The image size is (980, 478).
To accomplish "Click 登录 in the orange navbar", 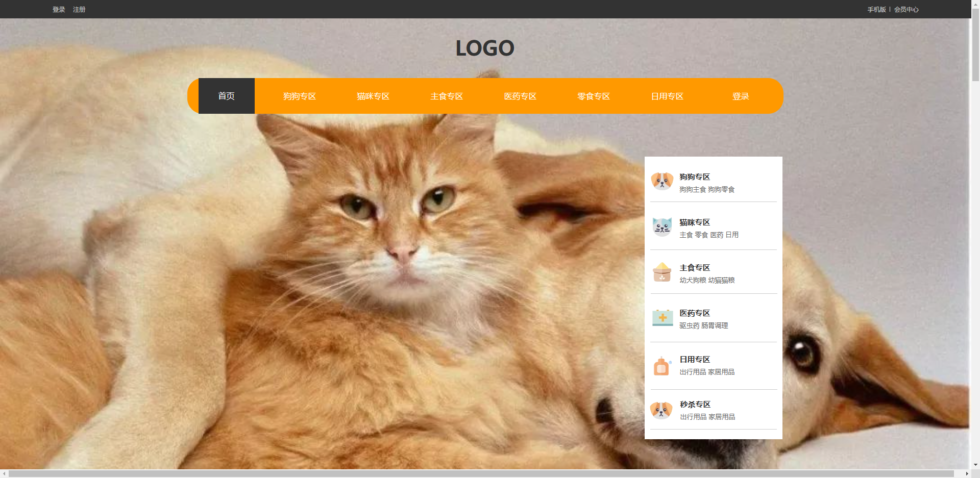I will click(x=741, y=96).
